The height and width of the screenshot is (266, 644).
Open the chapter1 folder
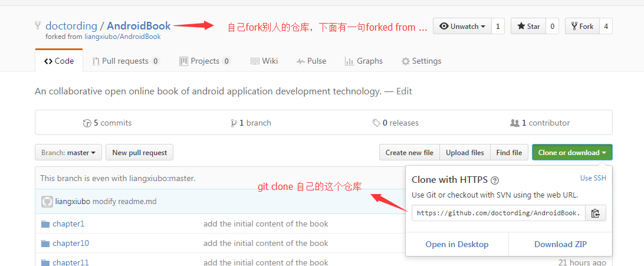pyautogui.click(x=68, y=224)
